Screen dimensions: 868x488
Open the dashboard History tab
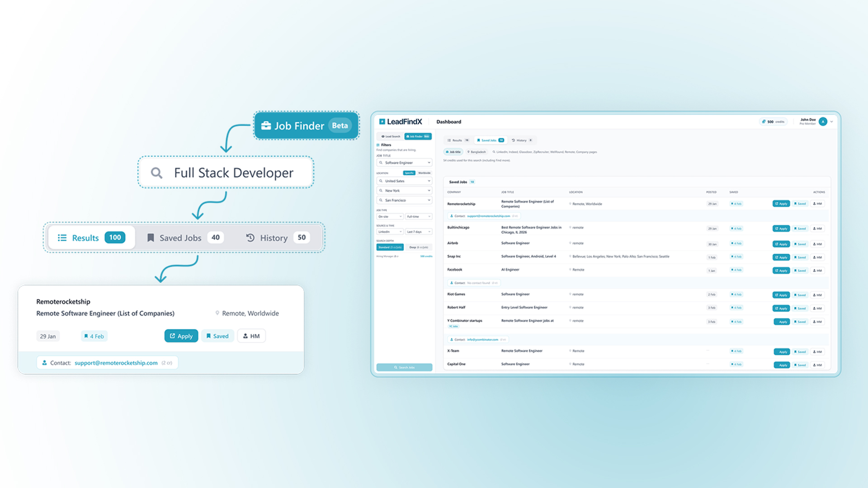(522, 141)
